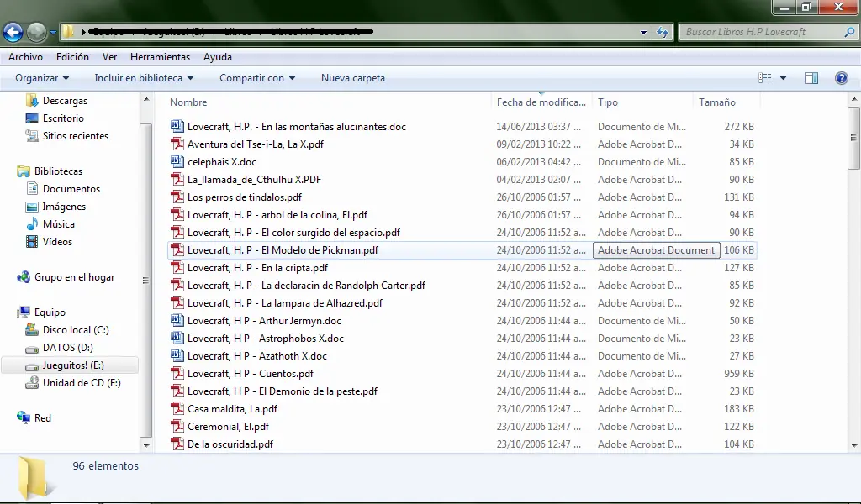Open the Ayuda menu
Screen dimensions: 861x504
(218, 57)
